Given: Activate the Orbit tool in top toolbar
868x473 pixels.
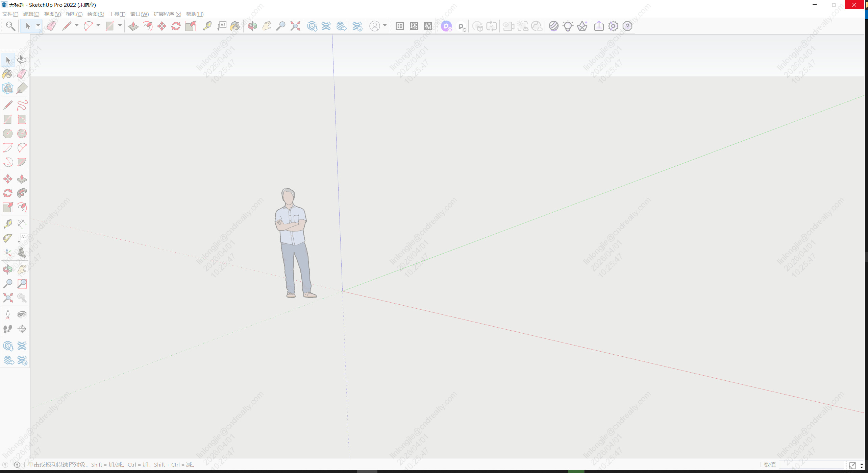Looking at the screenshot, I should [x=252, y=26].
